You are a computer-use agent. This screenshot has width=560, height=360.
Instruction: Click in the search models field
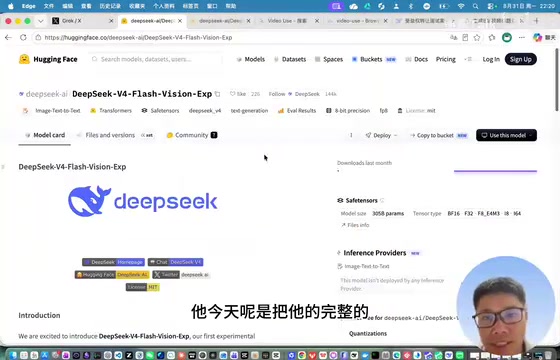point(156,59)
